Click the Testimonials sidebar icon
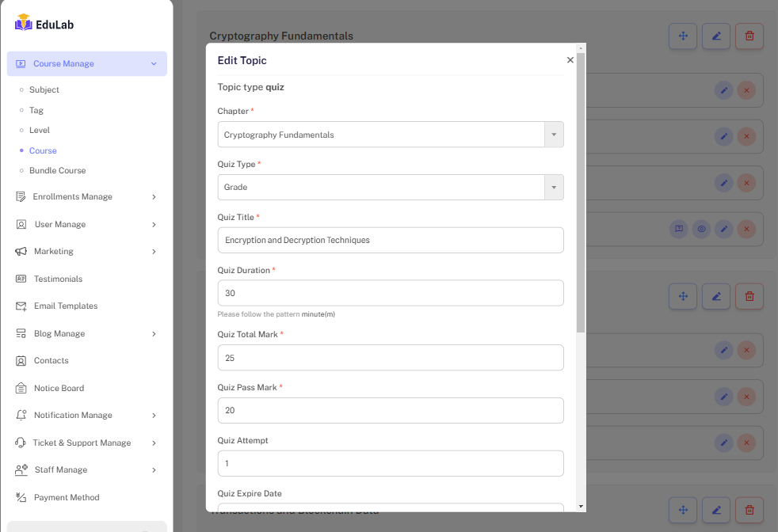 tap(21, 279)
